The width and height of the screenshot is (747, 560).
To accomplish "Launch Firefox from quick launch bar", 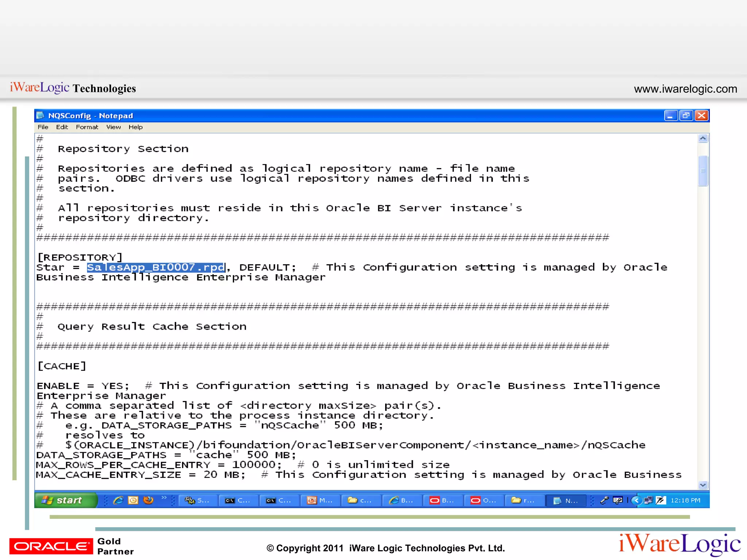I will 148,500.
